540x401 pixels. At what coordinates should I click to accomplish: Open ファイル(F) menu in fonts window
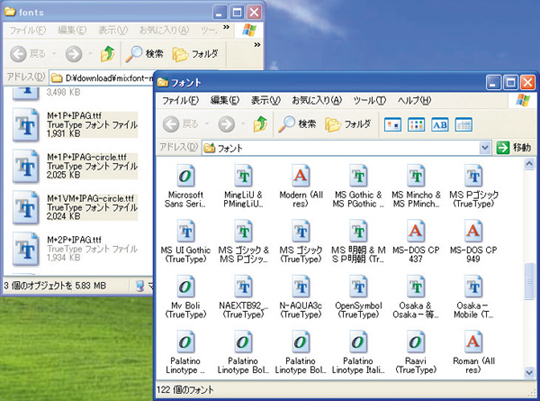(x=28, y=30)
